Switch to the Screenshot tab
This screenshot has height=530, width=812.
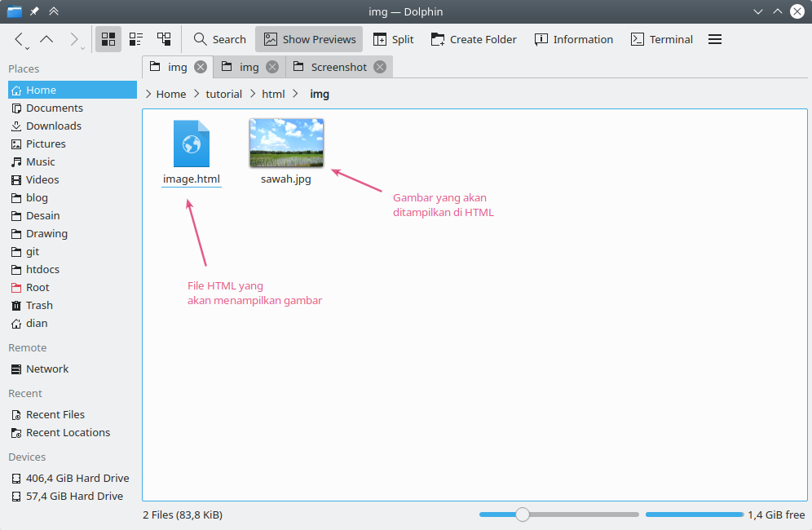(x=337, y=66)
